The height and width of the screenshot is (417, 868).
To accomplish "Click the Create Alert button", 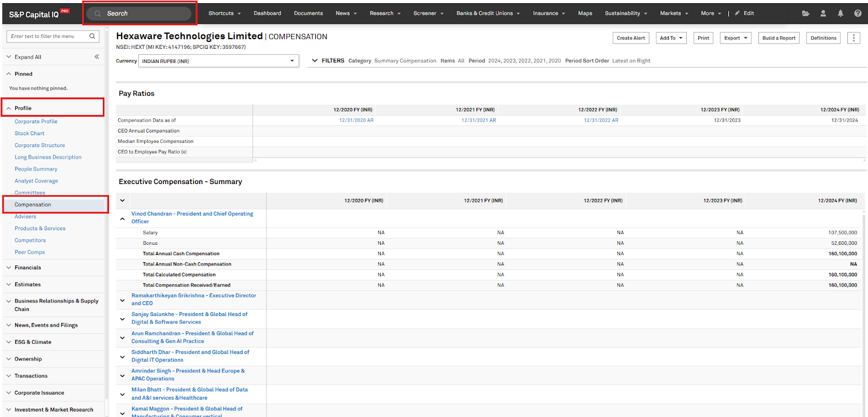I will pyautogui.click(x=631, y=38).
